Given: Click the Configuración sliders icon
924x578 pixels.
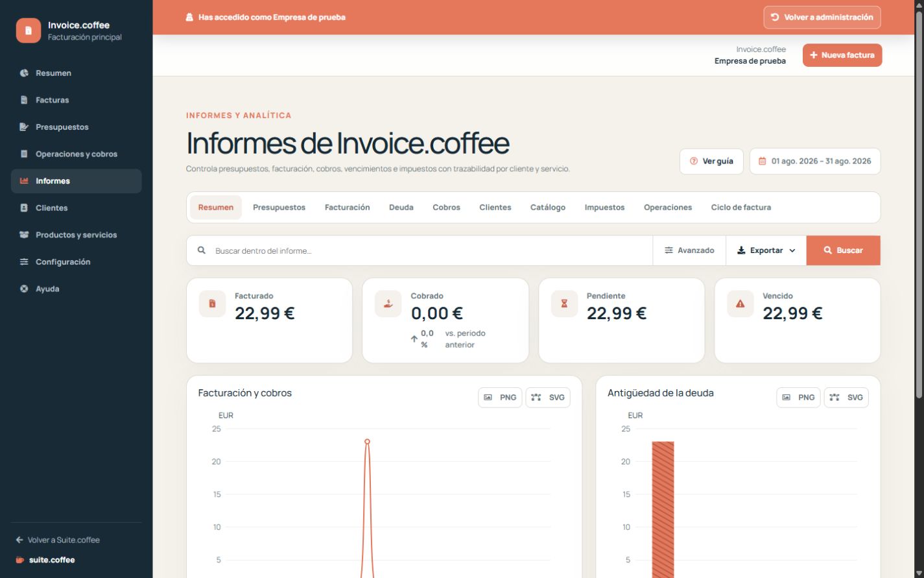Looking at the screenshot, I should [x=24, y=262].
